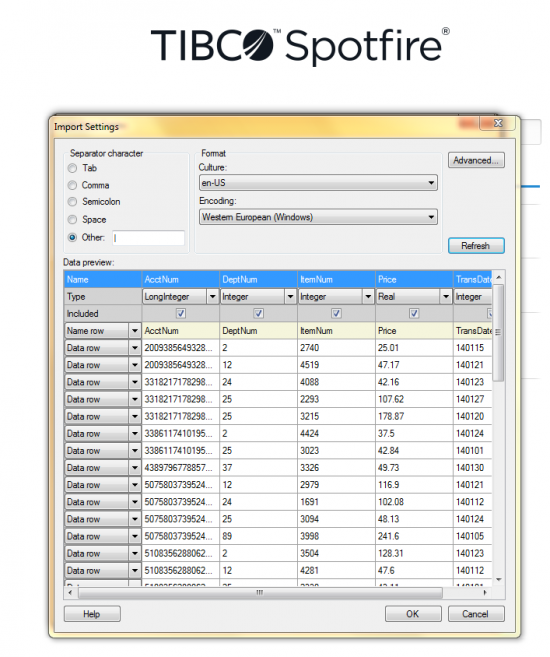Screen dimensions: 550x657
Task: Click the Advanced... button
Action: pos(476,160)
